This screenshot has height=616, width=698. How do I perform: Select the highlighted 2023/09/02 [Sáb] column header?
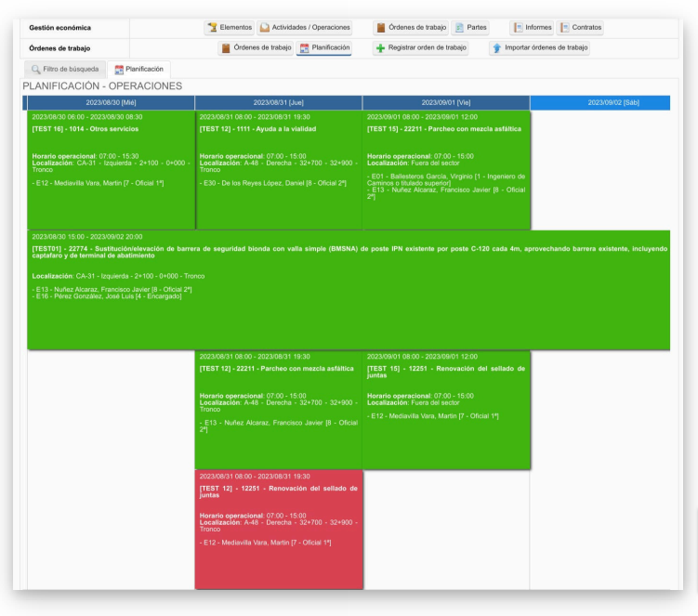[612, 102]
